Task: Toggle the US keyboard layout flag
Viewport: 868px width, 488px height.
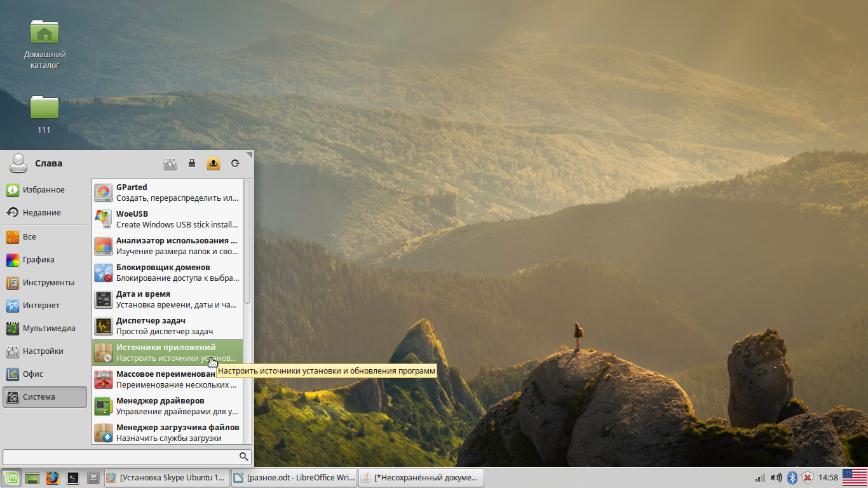Action: tap(854, 477)
